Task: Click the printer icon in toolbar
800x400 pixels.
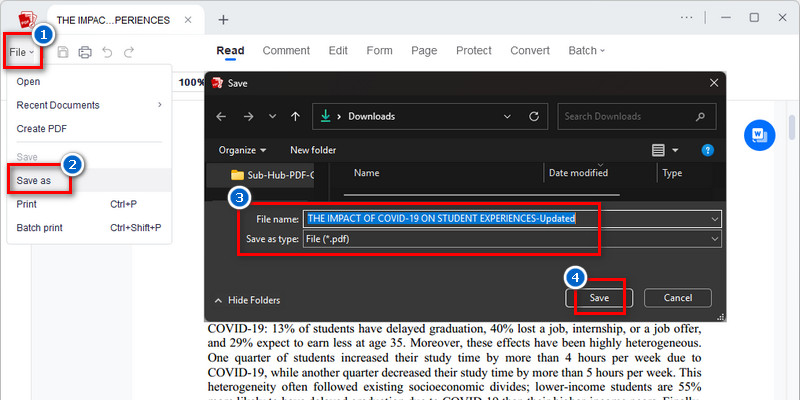Action: point(85,52)
